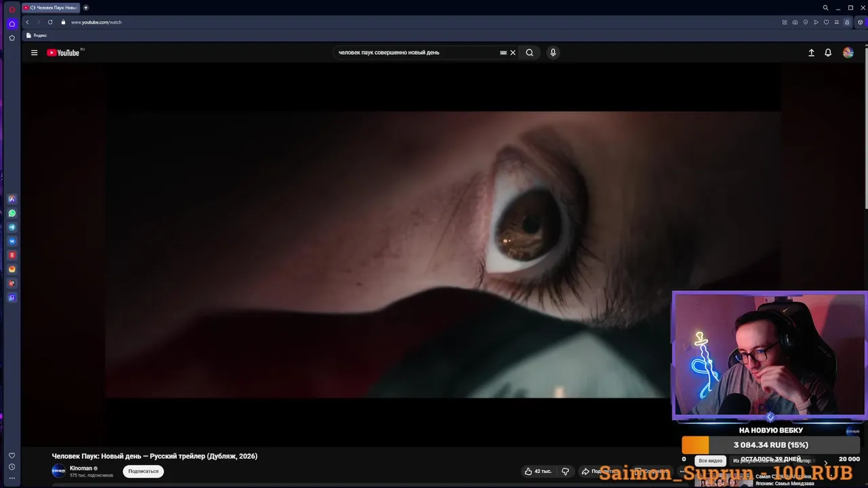Run search with the magnifier button
Image resolution: width=868 pixels, height=488 pixels.
pyautogui.click(x=530, y=53)
